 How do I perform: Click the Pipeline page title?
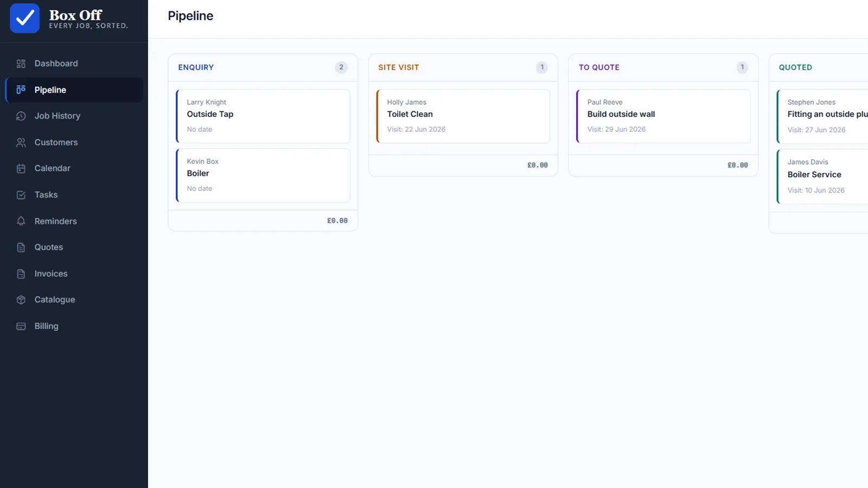(190, 16)
